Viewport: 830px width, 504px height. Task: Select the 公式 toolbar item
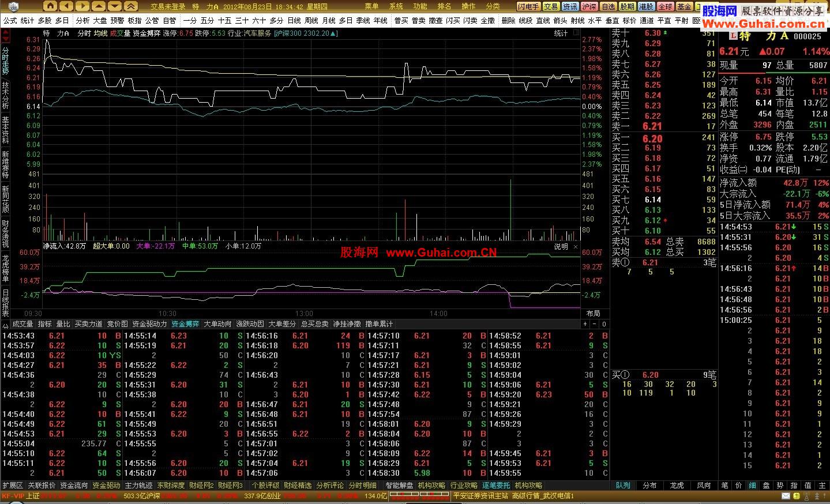pos(10,20)
